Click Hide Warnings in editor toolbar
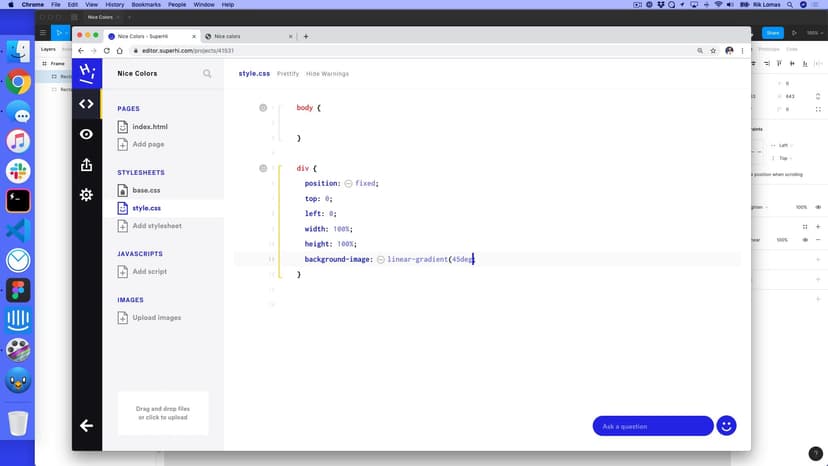This screenshot has width=828, height=466. coord(327,73)
